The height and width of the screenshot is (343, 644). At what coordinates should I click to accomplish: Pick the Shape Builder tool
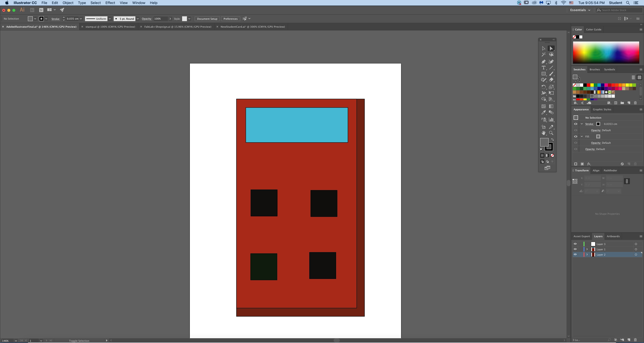pyautogui.click(x=544, y=99)
